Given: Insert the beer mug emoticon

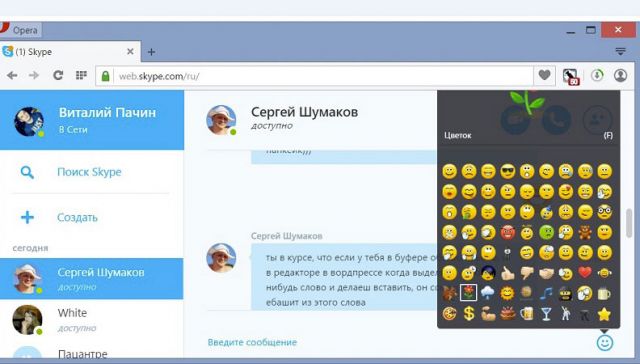Looking at the screenshot, I should point(527,314).
